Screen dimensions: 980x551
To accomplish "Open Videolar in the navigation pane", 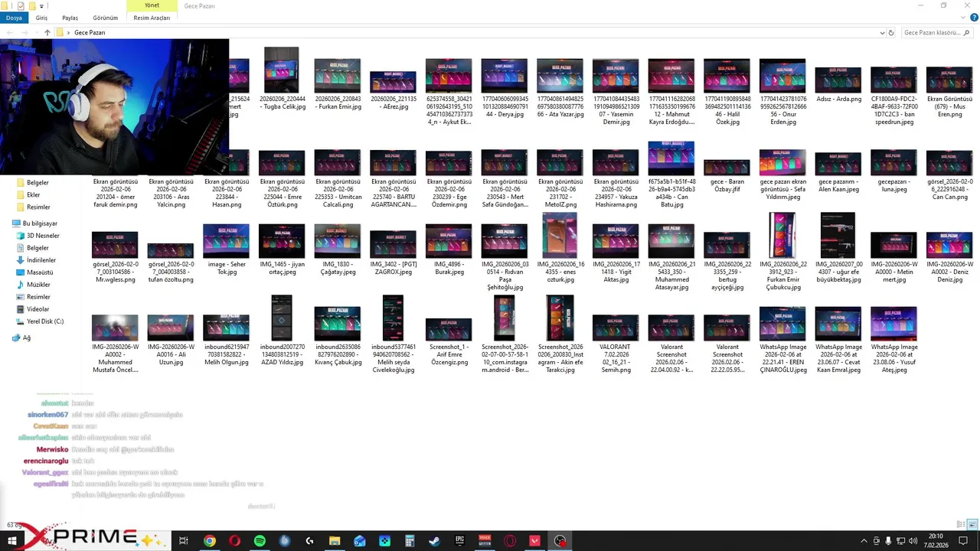I will [38, 309].
